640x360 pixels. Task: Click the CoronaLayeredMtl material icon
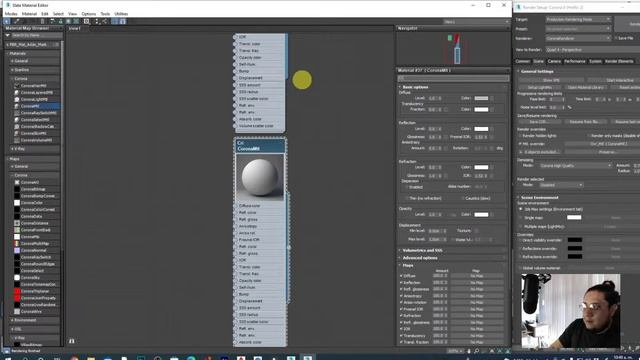(x=17, y=93)
